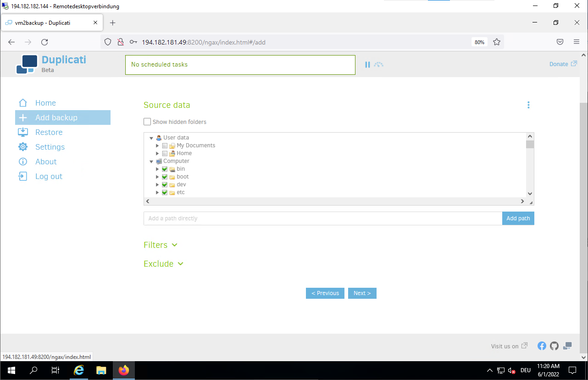Click the Next > button
588x380 pixels.
pyautogui.click(x=362, y=293)
